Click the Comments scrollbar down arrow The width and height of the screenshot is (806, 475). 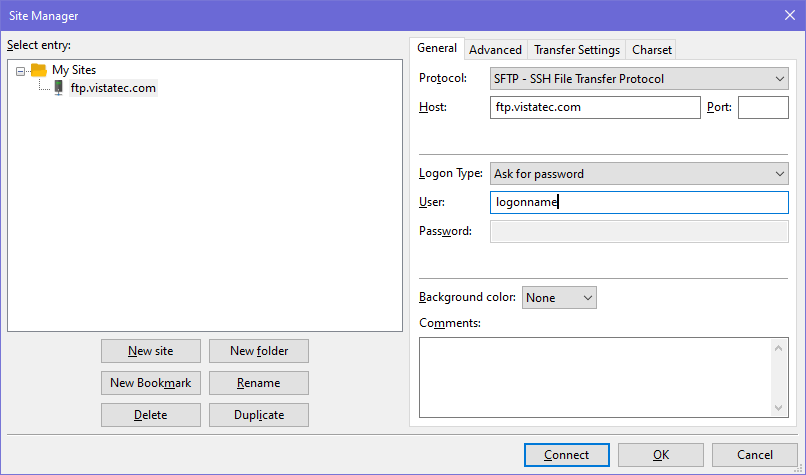[778, 408]
